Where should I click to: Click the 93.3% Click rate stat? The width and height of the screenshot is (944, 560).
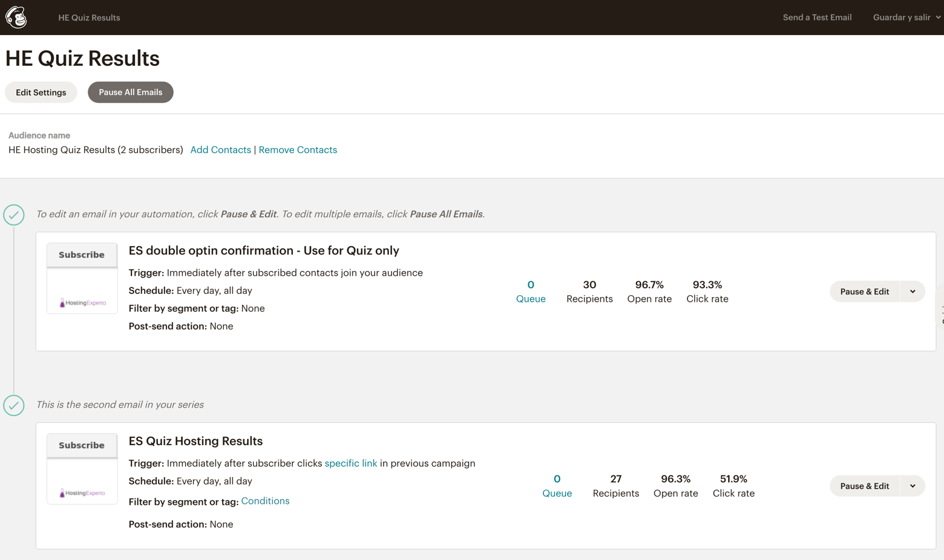(707, 291)
